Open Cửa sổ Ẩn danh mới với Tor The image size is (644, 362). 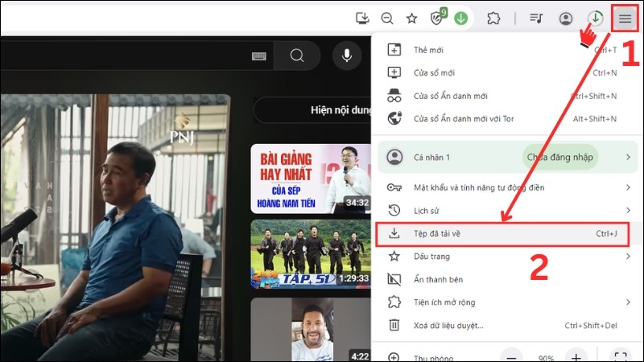508,118
